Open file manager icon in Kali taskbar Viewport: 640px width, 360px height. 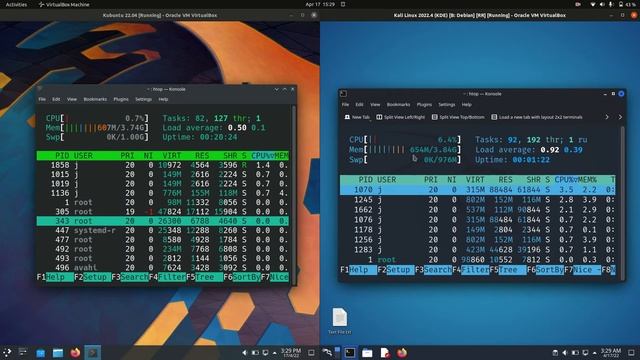click(367, 353)
